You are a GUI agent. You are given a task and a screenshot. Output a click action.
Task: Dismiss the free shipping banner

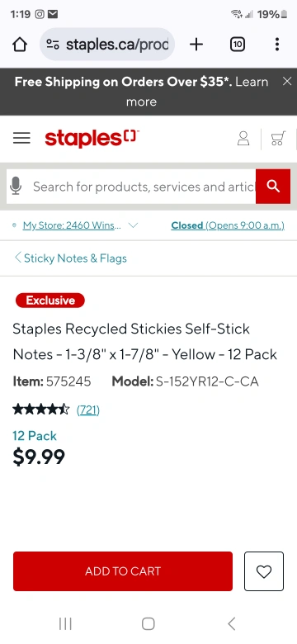coord(287,81)
